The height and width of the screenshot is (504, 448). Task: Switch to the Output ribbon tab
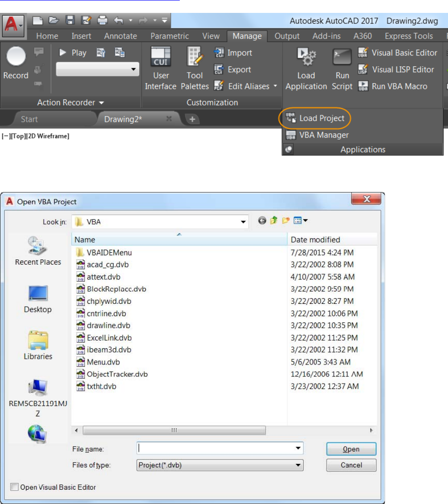click(x=287, y=36)
